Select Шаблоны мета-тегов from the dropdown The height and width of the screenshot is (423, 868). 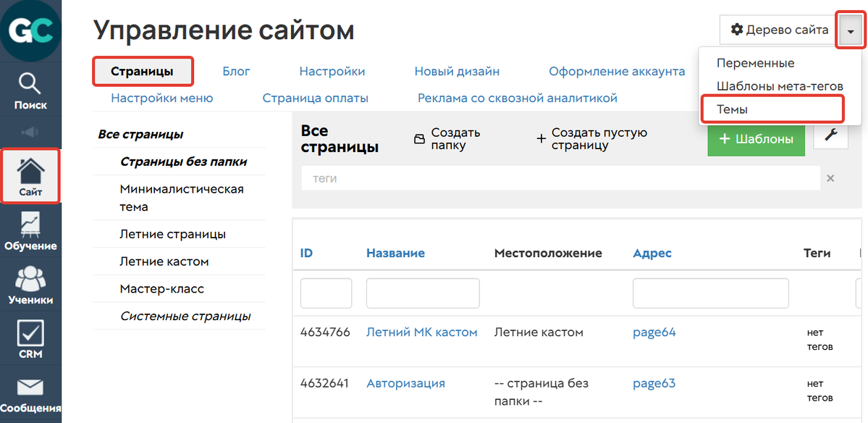780,86
